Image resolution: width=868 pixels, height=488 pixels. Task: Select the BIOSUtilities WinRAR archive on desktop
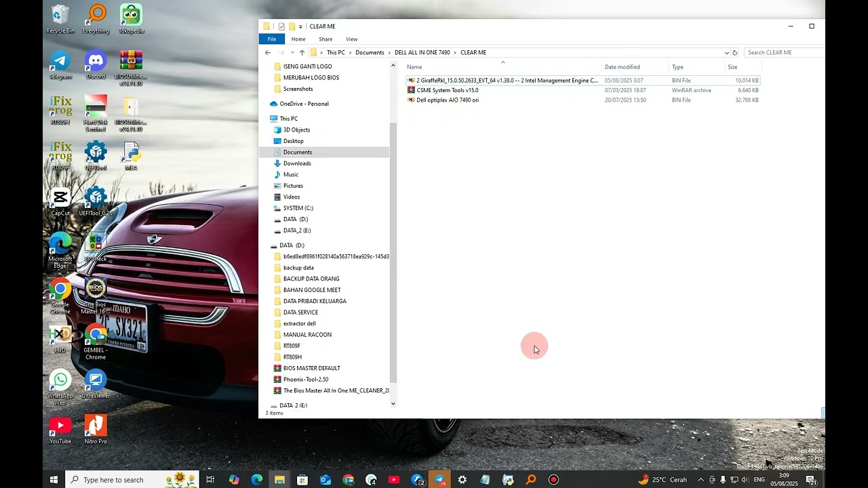[x=131, y=68]
